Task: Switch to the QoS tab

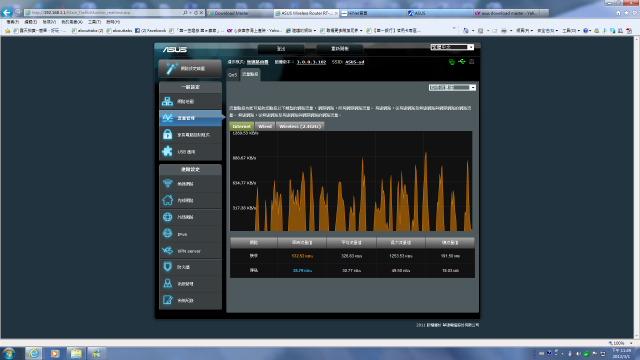Action: [233, 75]
